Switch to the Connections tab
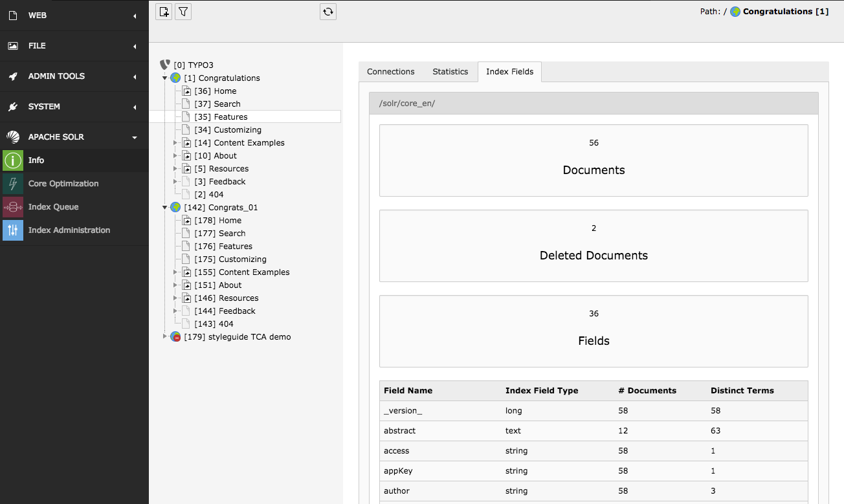Viewport: 844px width, 504px height. point(390,72)
